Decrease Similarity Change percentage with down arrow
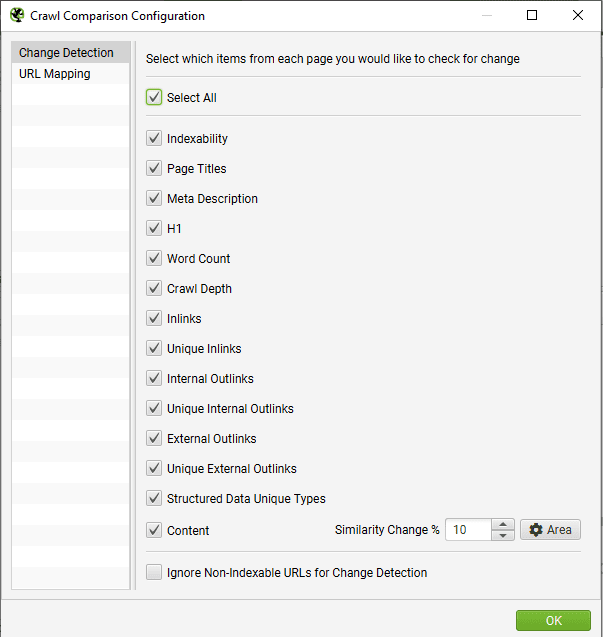Viewport: 603px width, 637px height. [503, 535]
